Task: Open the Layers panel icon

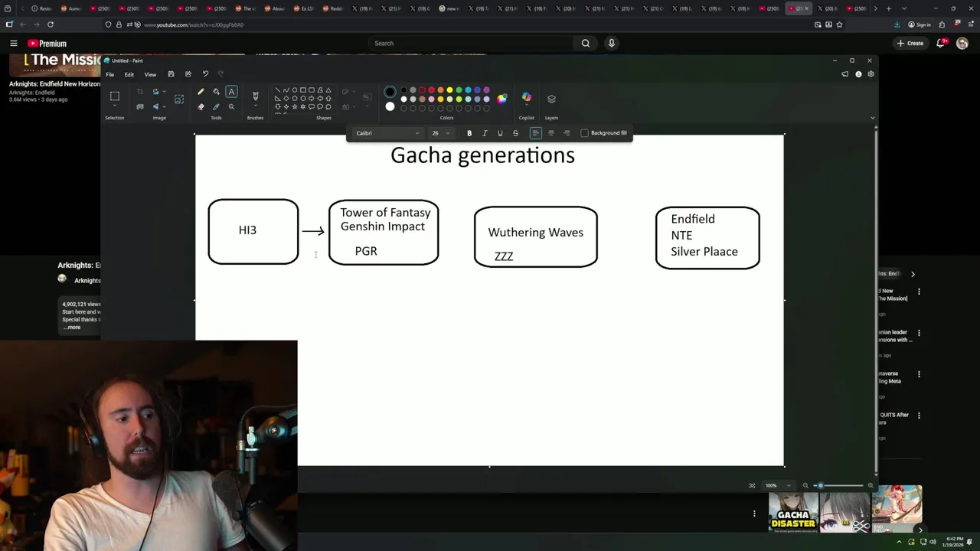Action: point(551,99)
